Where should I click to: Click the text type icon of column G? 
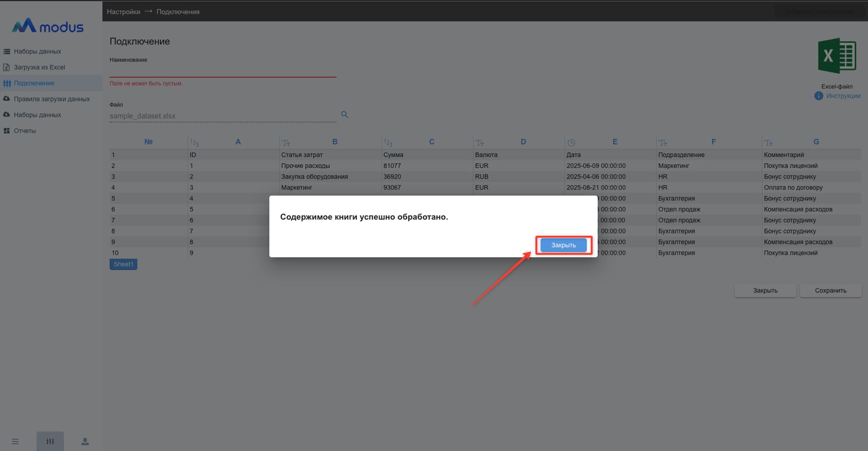pos(768,143)
